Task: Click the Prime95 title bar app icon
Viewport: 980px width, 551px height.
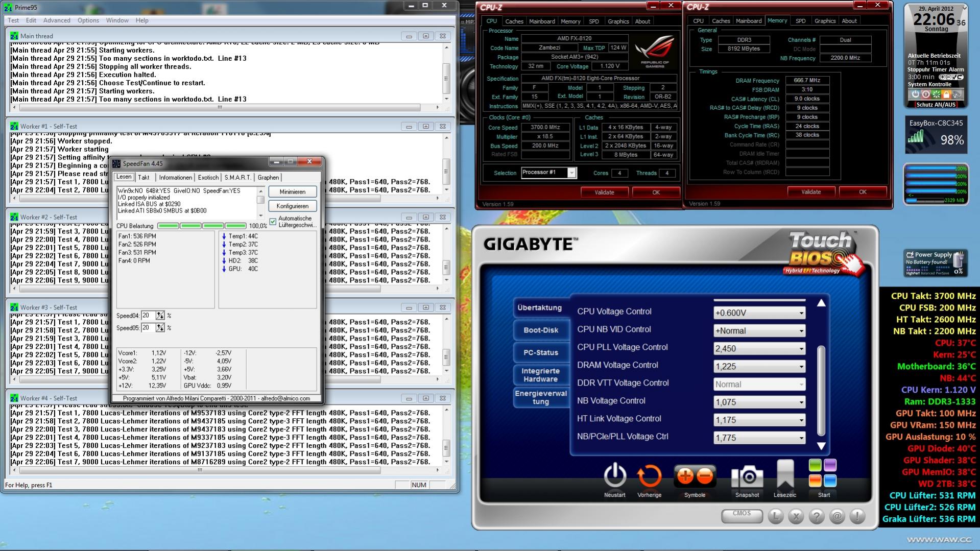Action: (8, 8)
